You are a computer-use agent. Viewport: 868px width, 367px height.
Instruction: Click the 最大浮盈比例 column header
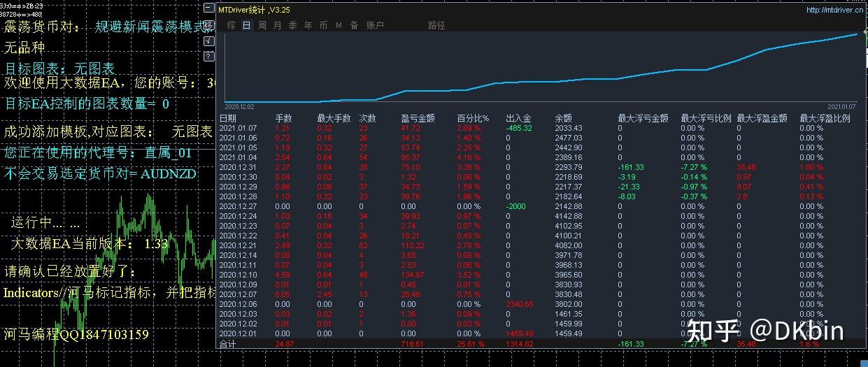[x=825, y=118]
